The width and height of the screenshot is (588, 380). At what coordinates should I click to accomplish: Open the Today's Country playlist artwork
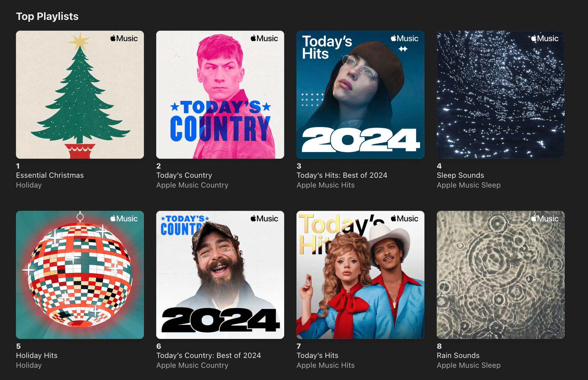coord(220,95)
